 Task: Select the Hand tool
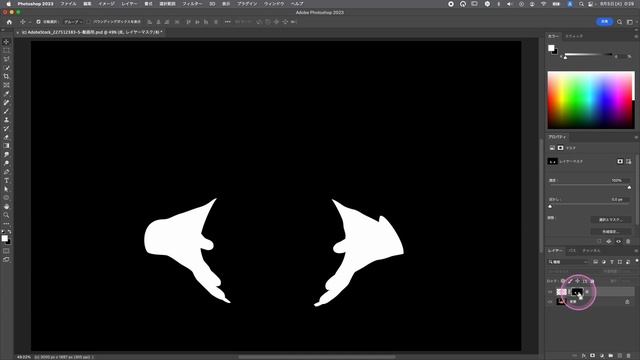coord(6,207)
